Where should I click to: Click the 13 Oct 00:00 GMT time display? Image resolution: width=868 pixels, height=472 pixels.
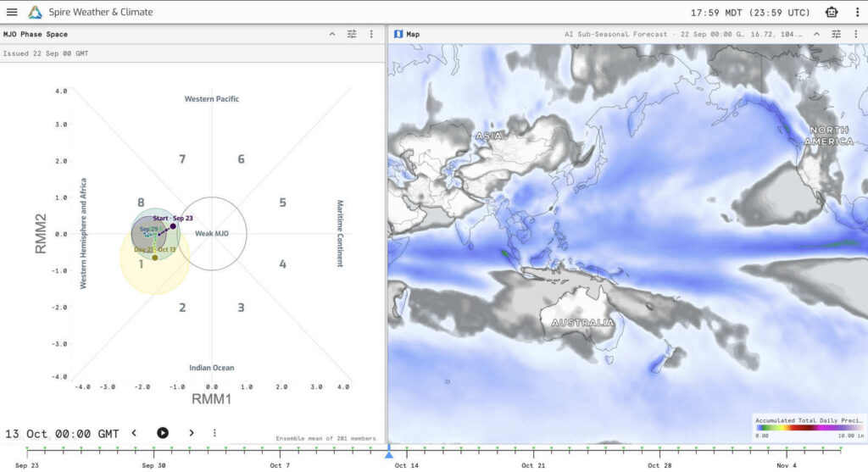pyautogui.click(x=62, y=434)
